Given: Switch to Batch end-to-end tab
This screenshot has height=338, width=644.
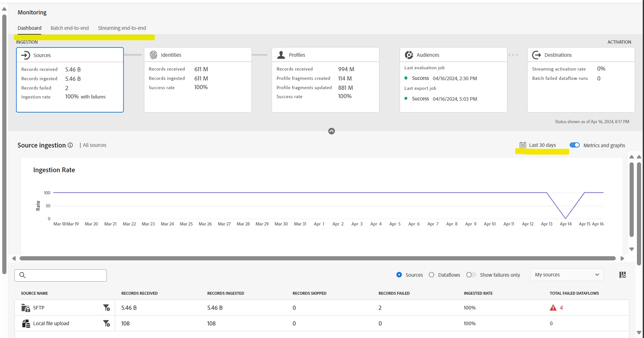Looking at the screenshot, I should (70, 28).
